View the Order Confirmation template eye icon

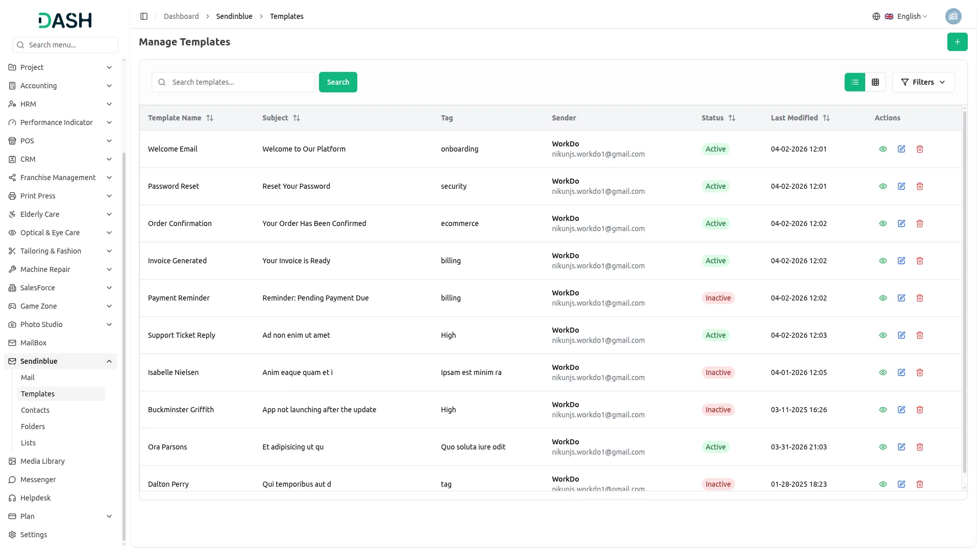click(883, 223)
